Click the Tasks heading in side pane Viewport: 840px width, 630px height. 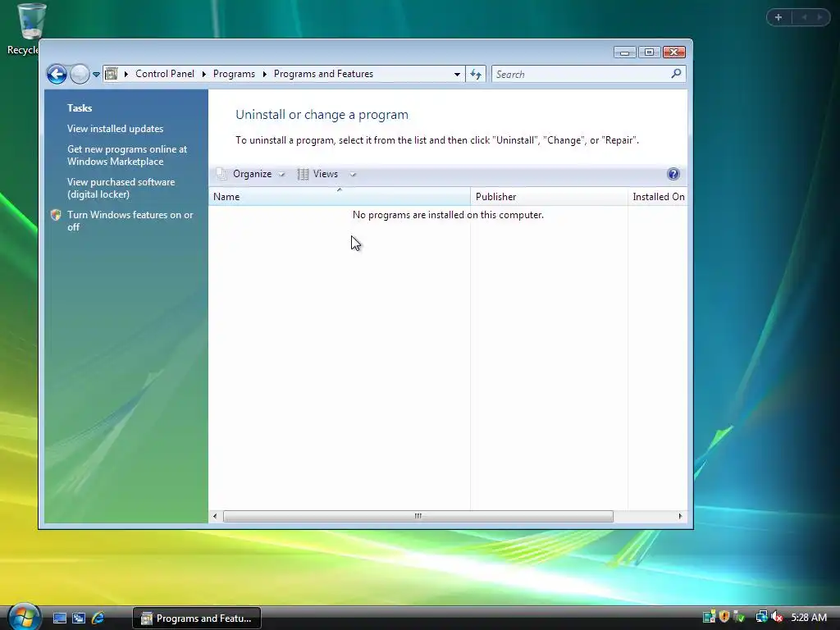point(80,108)
